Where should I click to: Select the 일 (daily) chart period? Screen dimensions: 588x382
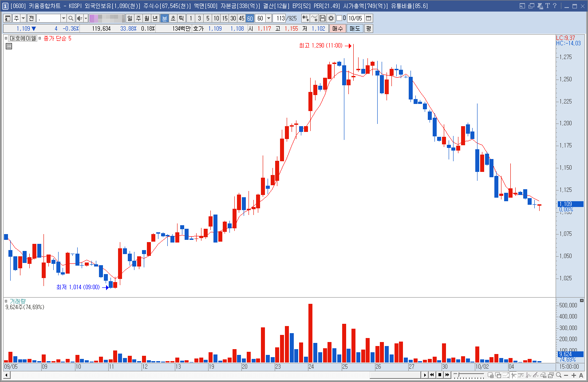tap(130, 18)
